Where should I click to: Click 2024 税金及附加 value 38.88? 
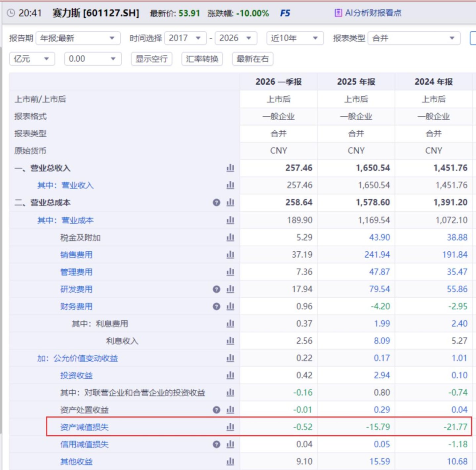457,237
